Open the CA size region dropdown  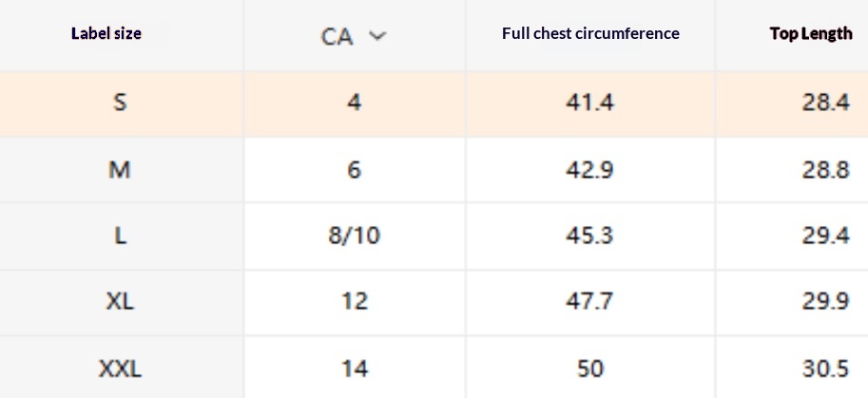click(353, 36)
